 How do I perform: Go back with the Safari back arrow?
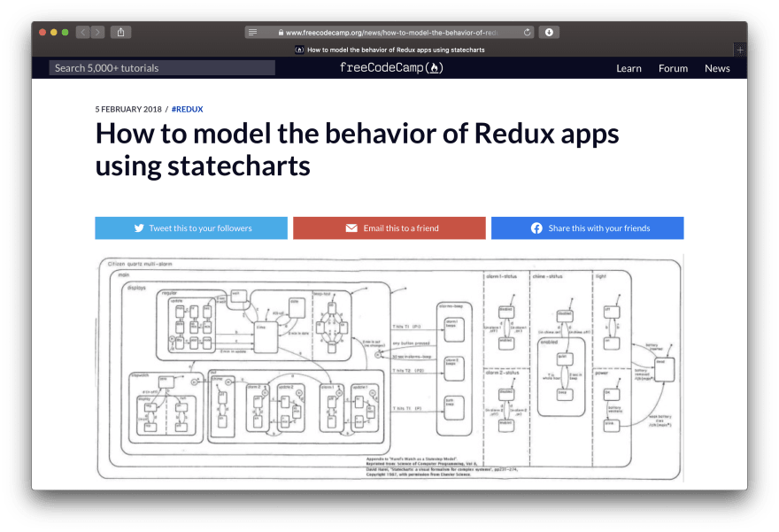pos(83,32)
